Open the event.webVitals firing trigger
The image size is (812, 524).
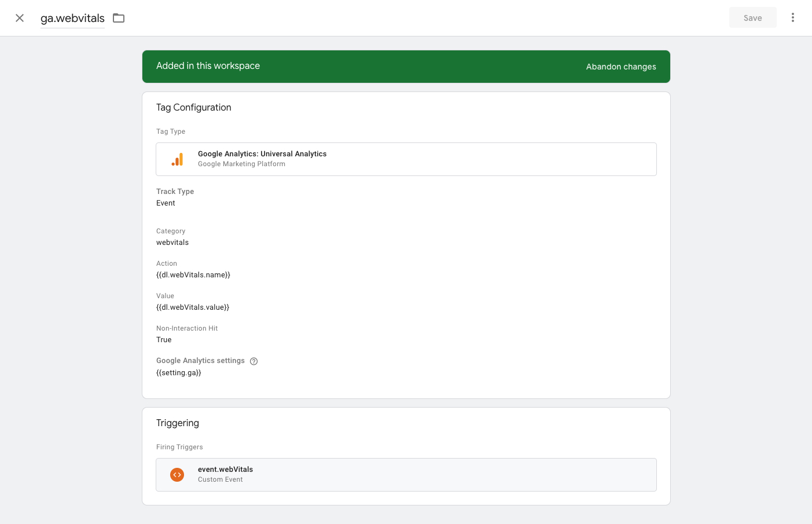point(226,470)
